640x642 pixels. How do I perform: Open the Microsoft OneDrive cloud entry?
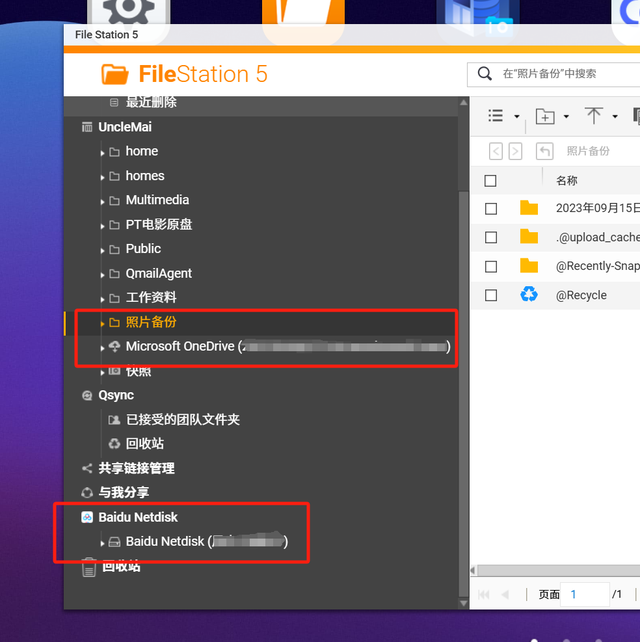click(x=288, y=346)
